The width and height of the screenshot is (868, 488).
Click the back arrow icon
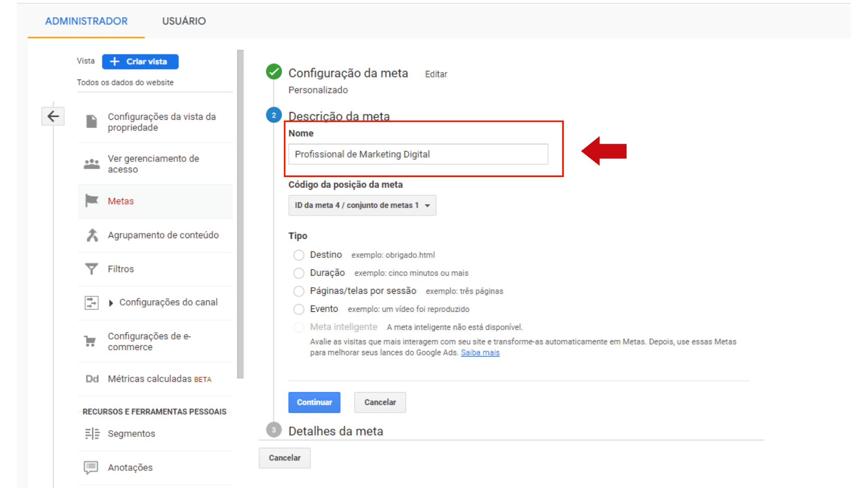click(x=53, y=117)
